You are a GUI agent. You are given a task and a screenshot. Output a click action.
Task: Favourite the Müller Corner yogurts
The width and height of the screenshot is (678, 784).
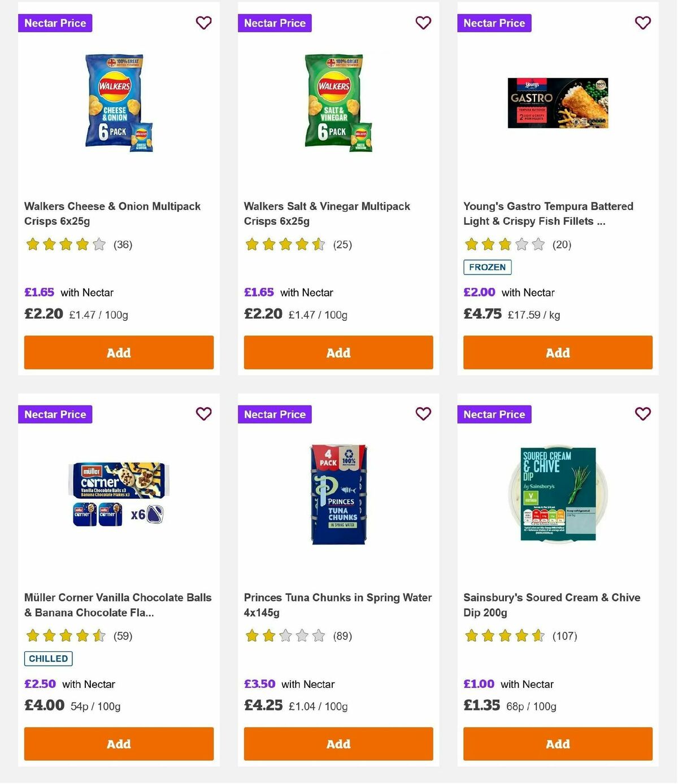click(x=203, y=414)
